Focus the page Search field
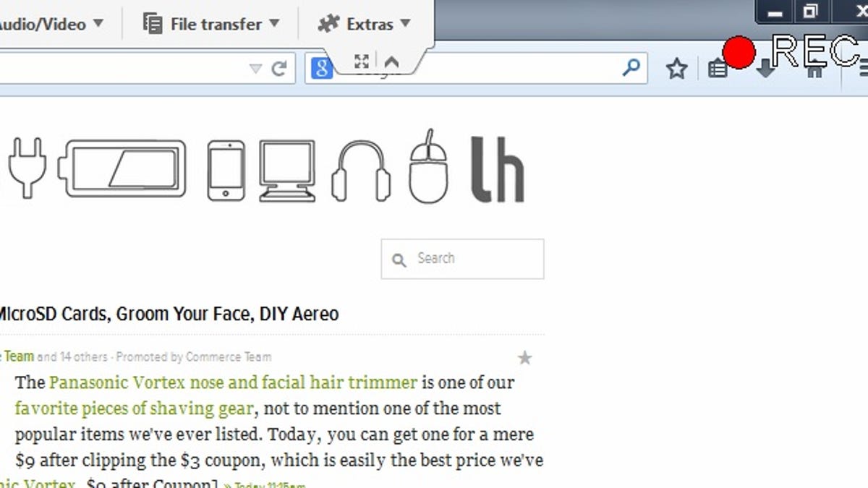Screen dimensions: 868x488 [462, 259]
